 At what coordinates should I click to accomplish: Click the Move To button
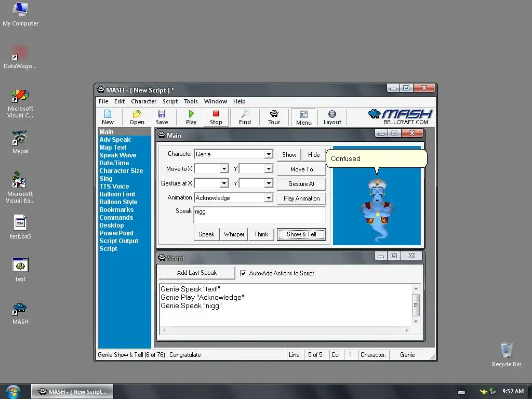tap(302, 169)
